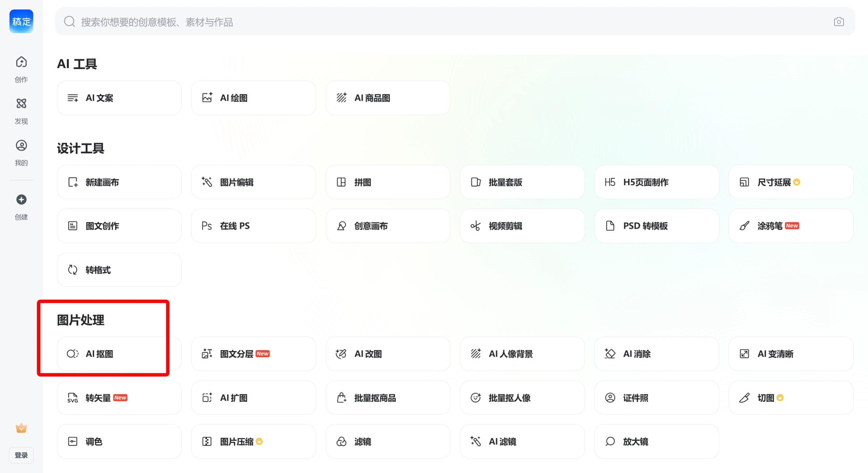Click the magnifier search icon
Screen dimensions: 868x473
tap(70, 22)
